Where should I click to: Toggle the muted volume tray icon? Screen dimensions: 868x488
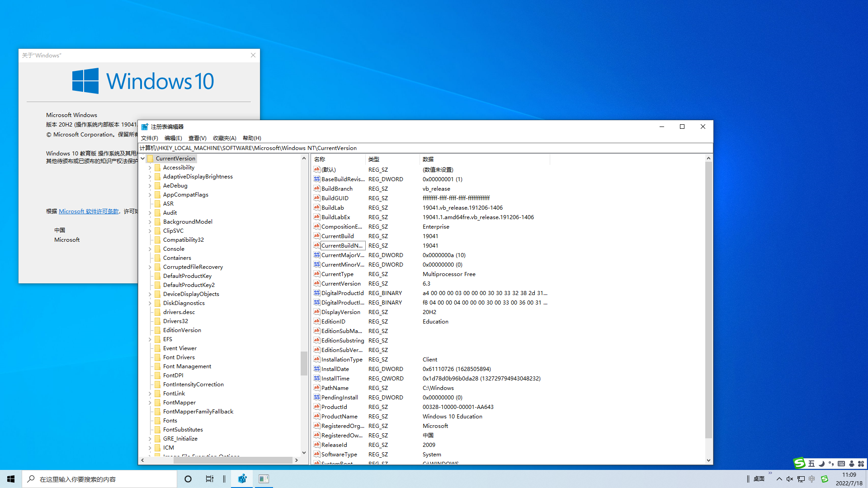click(790, 479)
